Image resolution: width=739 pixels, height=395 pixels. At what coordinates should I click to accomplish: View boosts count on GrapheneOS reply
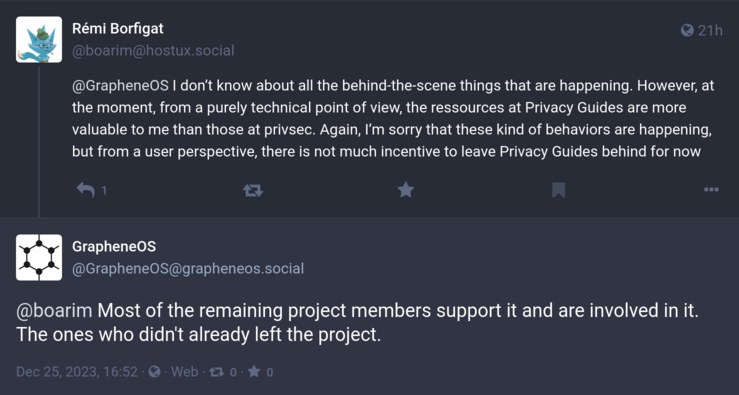(222, 372)
